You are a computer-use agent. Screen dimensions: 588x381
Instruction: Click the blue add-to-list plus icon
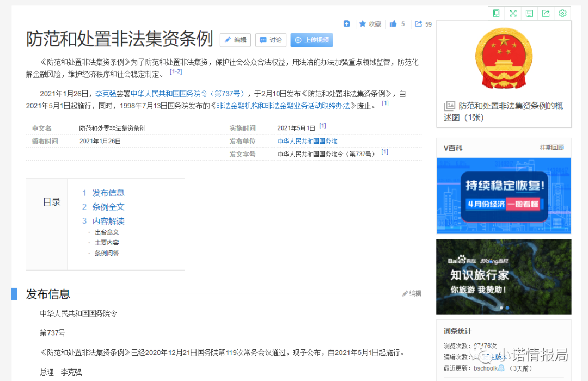click(x=346, y=24)
